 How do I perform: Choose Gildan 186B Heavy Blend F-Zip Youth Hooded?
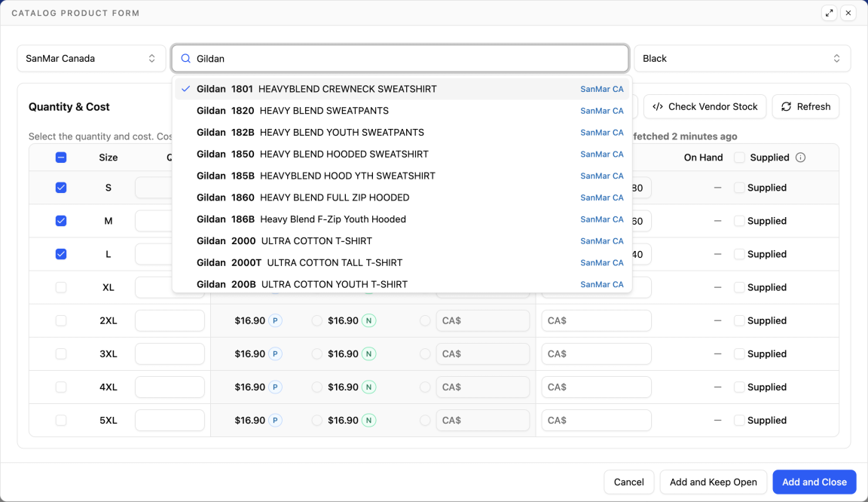coord(402,219)
